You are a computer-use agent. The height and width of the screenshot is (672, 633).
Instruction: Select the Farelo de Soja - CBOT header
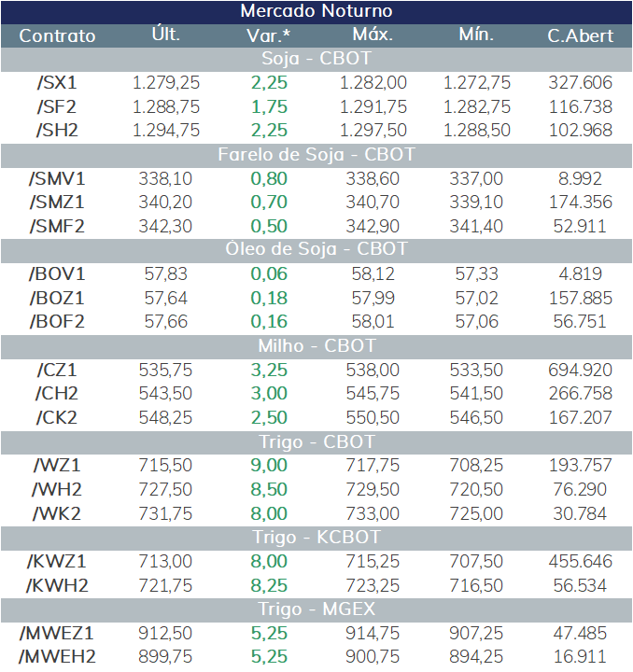coord(316,155)
